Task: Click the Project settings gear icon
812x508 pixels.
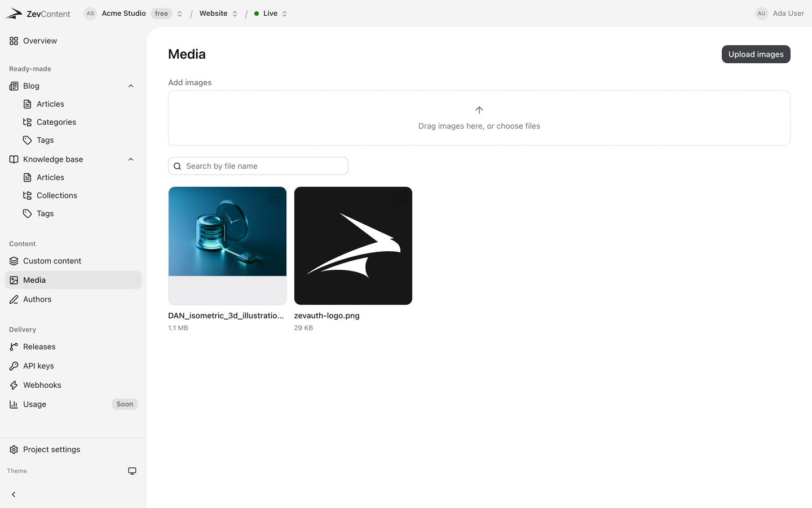Action: 14,449
